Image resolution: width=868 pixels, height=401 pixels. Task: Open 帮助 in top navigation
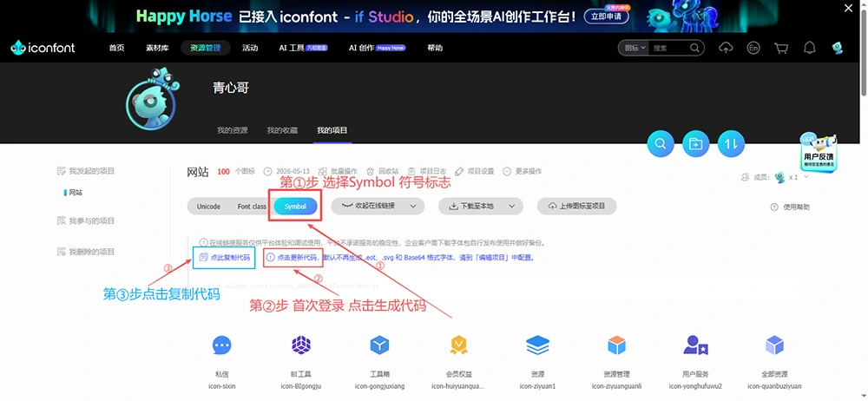pyautogui.click(x=435, y=49)
